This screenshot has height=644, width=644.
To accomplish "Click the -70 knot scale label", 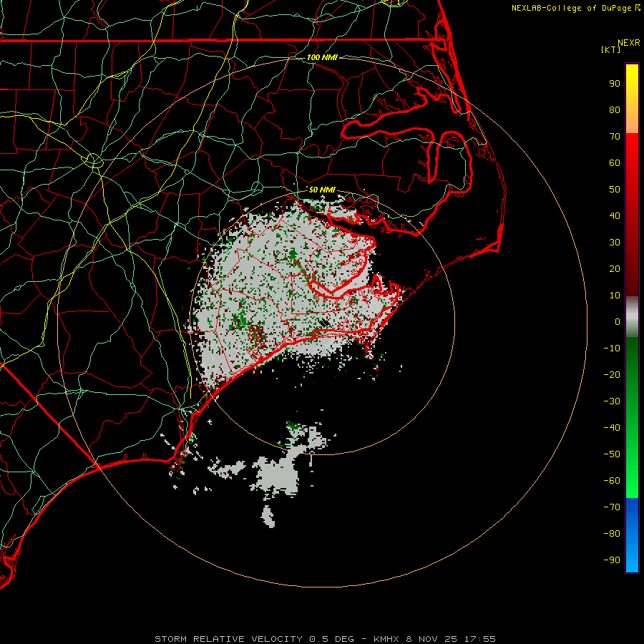I will pos(612,507).
